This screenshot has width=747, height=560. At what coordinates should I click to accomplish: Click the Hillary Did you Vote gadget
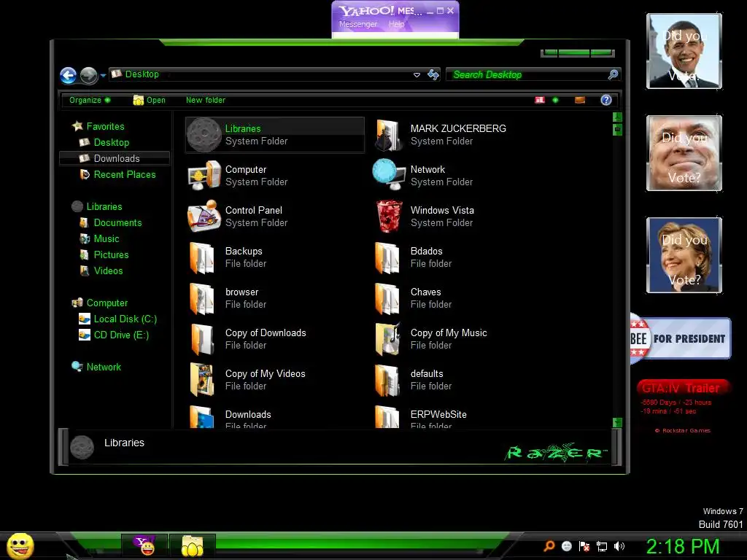(684, 254)
